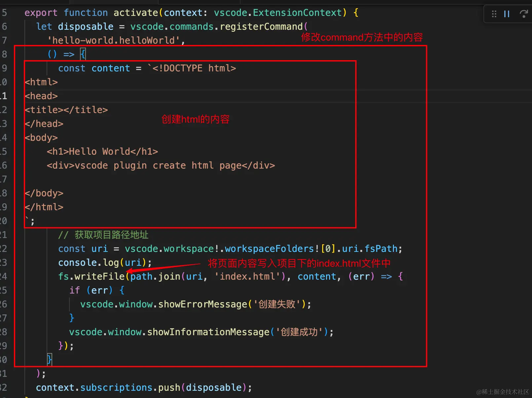Click 'registerCommand' on line 6
The image size is (532, 398).
click(x=261, y=26)
